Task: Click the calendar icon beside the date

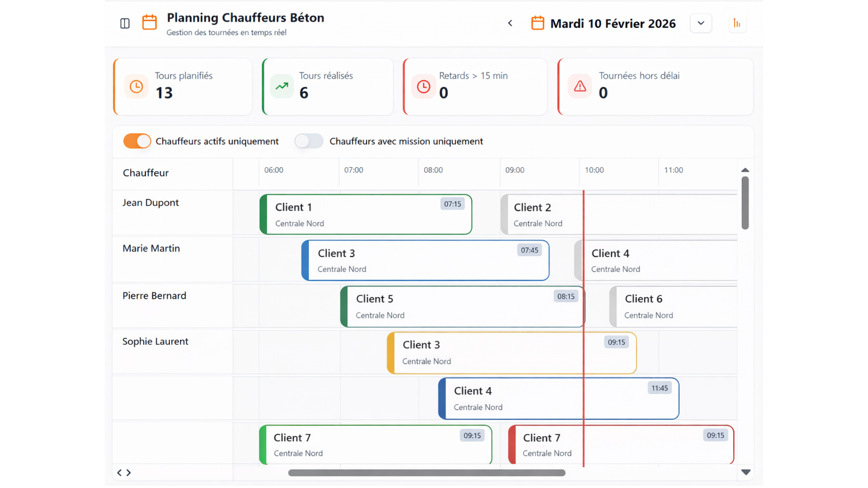Action: [x=538, y=23]
